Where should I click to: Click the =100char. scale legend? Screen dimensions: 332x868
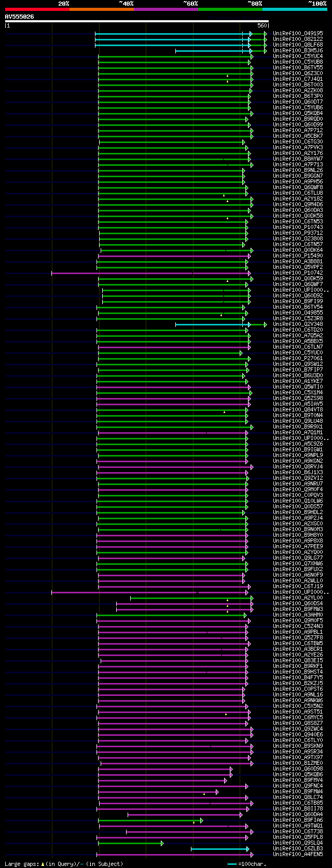[x=247, y=864]
